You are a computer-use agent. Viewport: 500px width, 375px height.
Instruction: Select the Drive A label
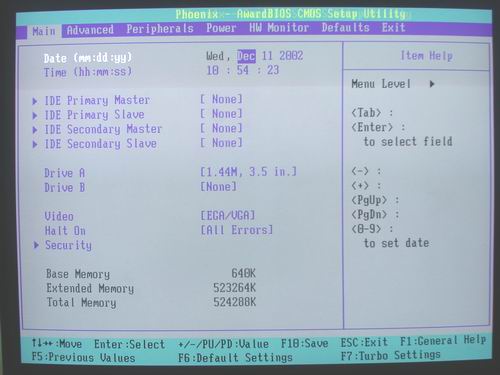(65, 173)
